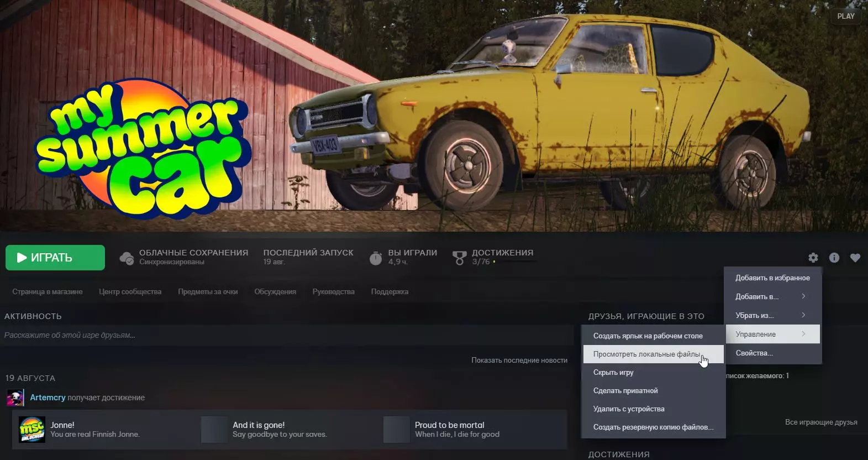Click the PLAY label on the banner
Viewport: 868px width, 460px height.
pos(846,16)
